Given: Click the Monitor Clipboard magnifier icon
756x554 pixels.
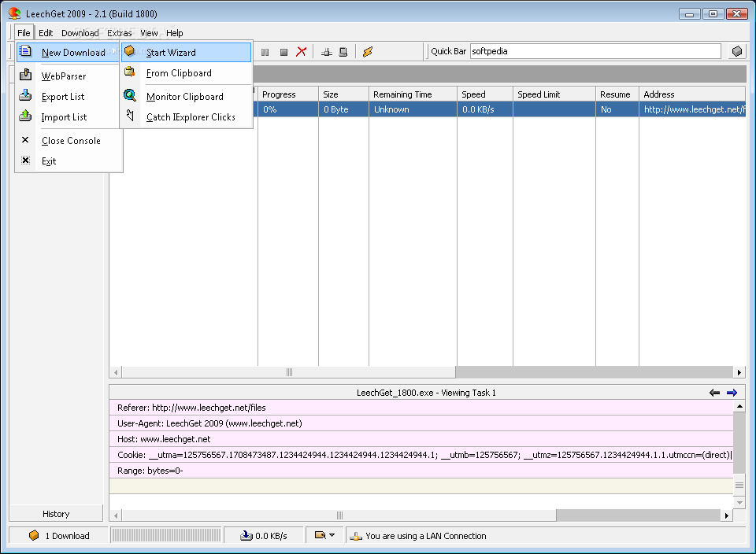Looking at the screenshot, I should click(130, 95).
